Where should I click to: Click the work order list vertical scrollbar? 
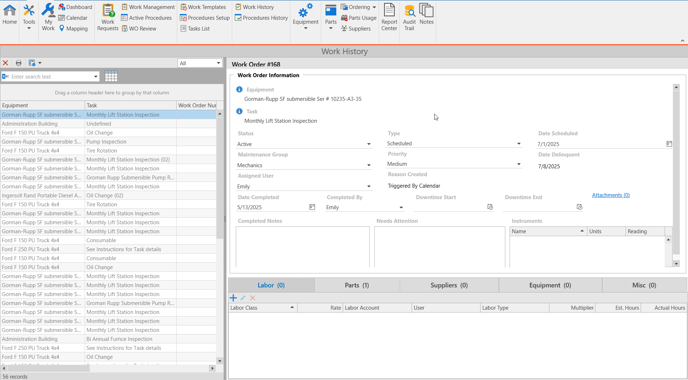click(220, 176)
